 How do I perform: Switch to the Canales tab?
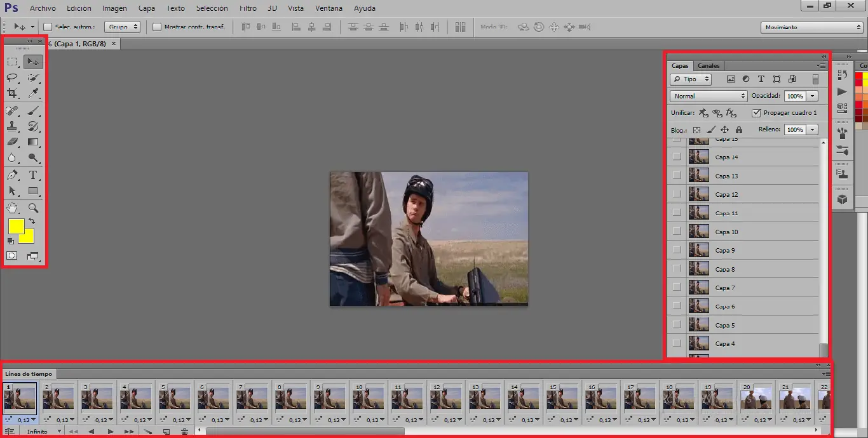click(709, 65)
